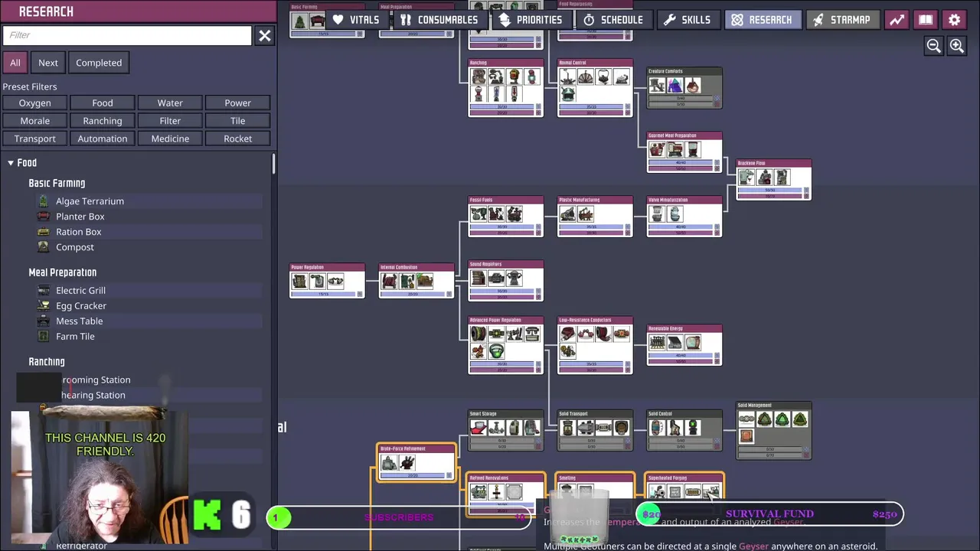Viewport: 980px width, 551px height.
Task: Click the Ration Box icon in list
Action: (x=44, y=232)
